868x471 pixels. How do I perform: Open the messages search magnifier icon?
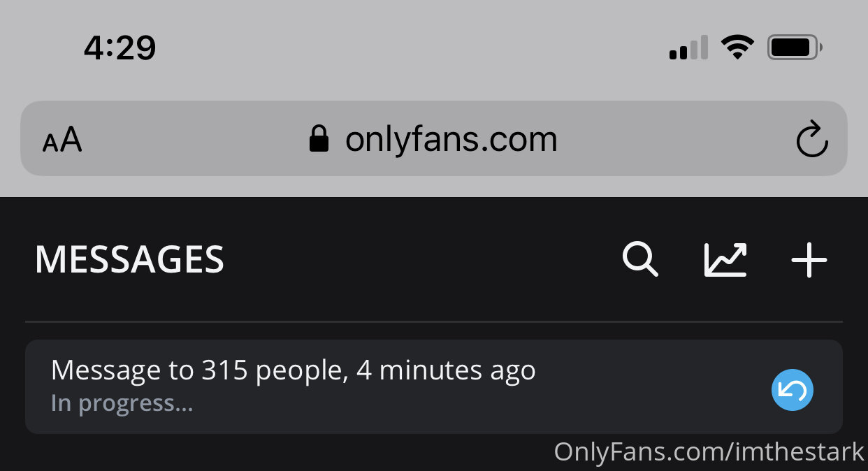[x=640, y=259]
